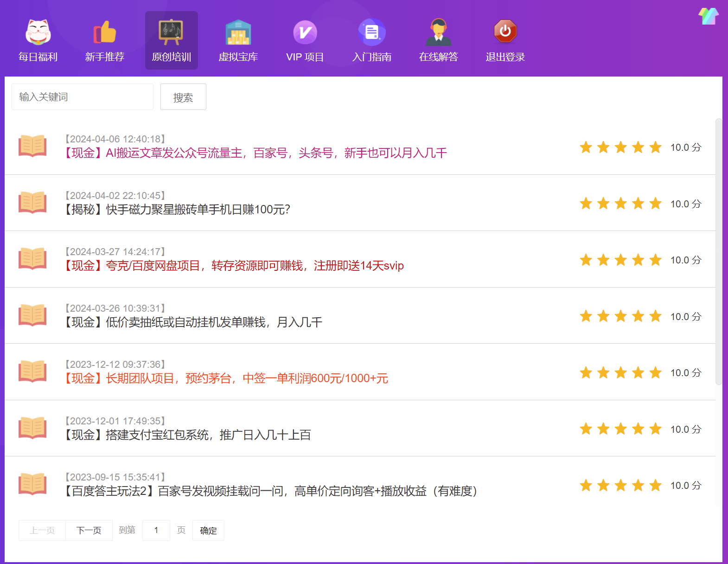Open the 入门指南 document icon
This screenshot has width=728, height=564.
[371, 32]
